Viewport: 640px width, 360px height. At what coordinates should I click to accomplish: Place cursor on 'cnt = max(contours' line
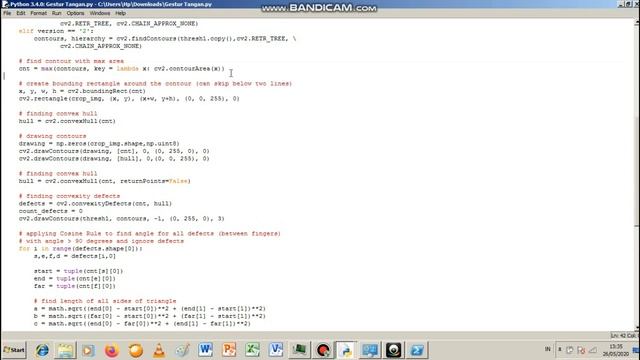(x=121, y=69)
